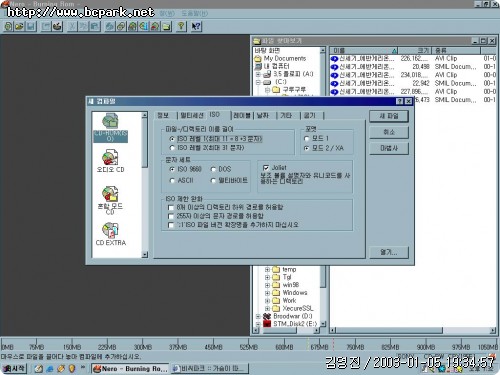Expand the Broodwar (D:) drive node

258,316
